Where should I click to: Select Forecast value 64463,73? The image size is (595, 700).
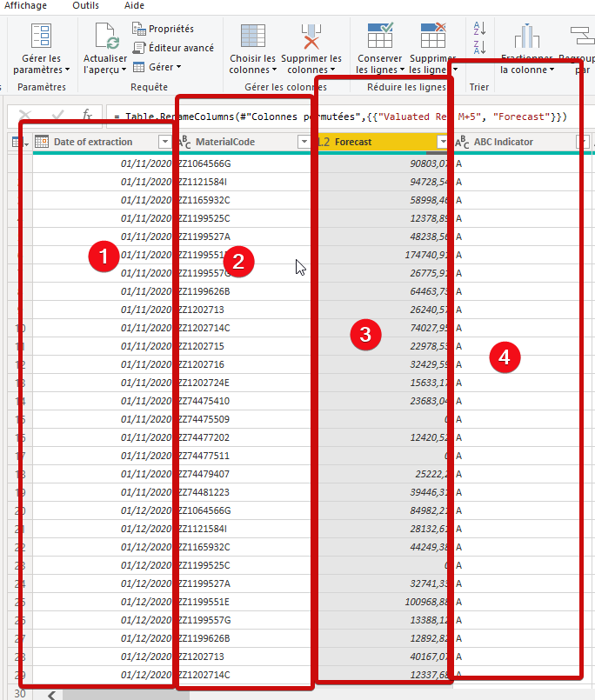[x=384, y=291]
